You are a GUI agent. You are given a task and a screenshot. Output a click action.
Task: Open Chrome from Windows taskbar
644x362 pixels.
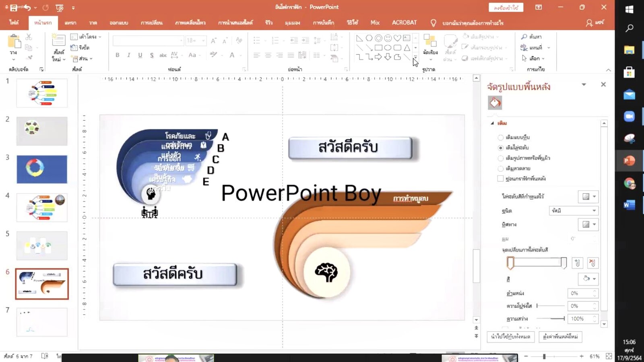tap(629, 183)
